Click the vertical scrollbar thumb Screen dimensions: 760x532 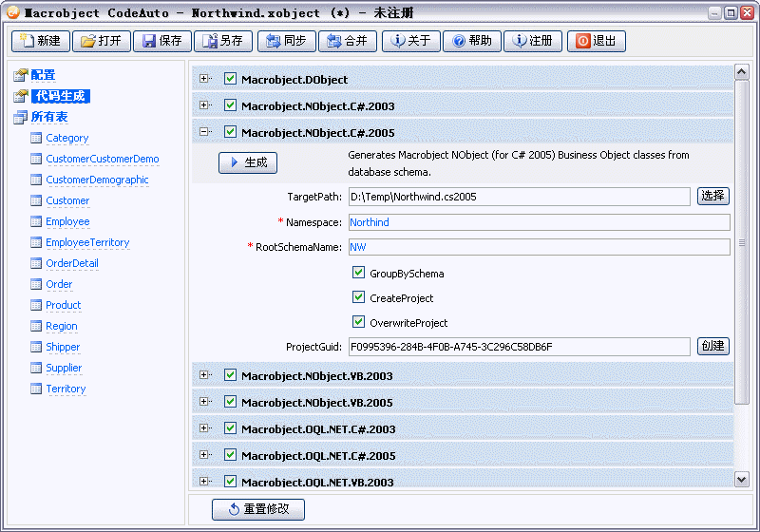coord(742,242)
